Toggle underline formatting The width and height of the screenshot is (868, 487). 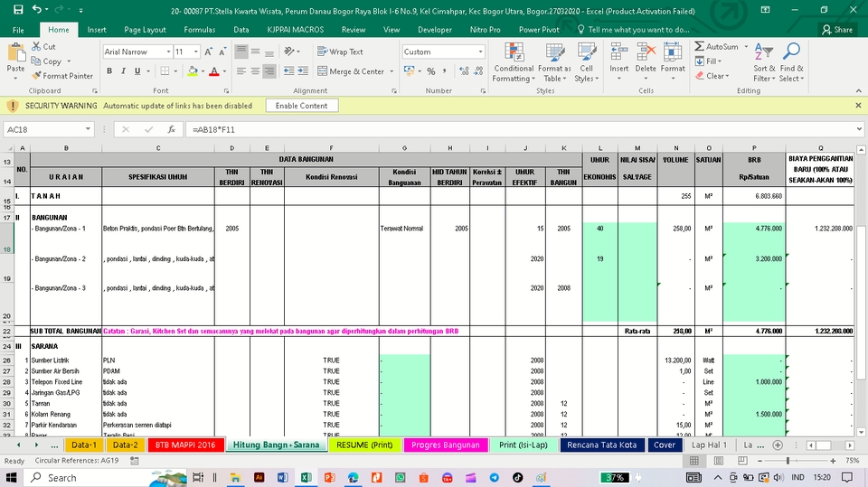tap(137, 70)
